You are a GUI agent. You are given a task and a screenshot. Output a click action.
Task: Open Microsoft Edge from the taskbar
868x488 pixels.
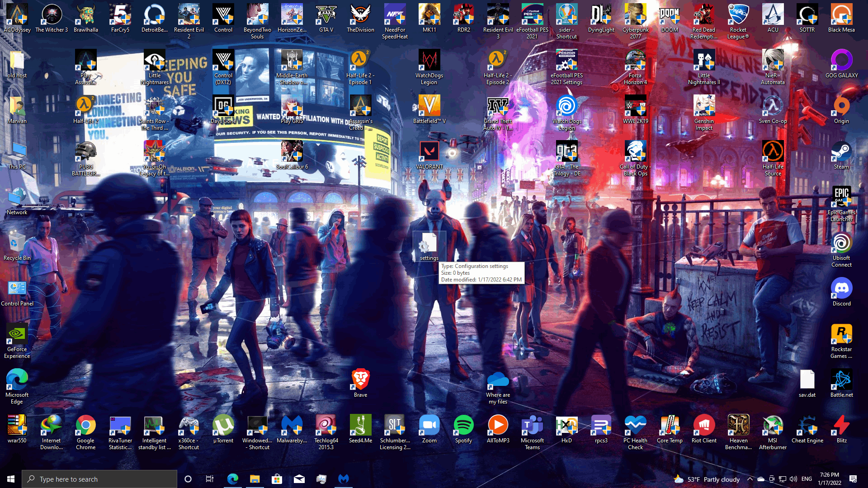tap(233, 479)
